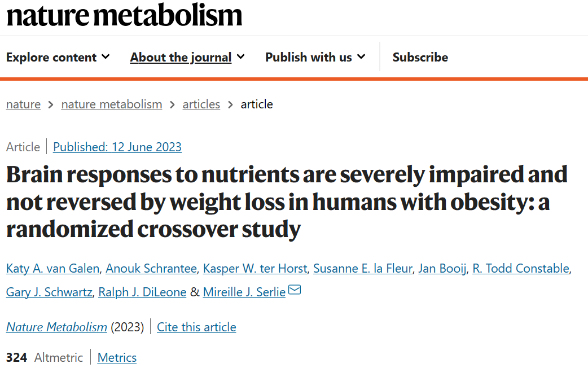
Task: Open the nature metabolism breadcrumb link
Action: point(112,104)
